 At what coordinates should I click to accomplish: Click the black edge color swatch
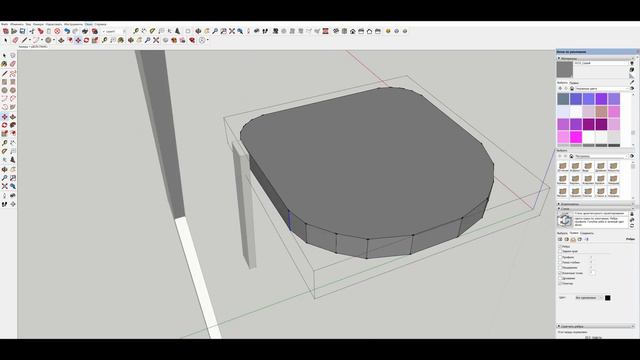pos(608,298)
